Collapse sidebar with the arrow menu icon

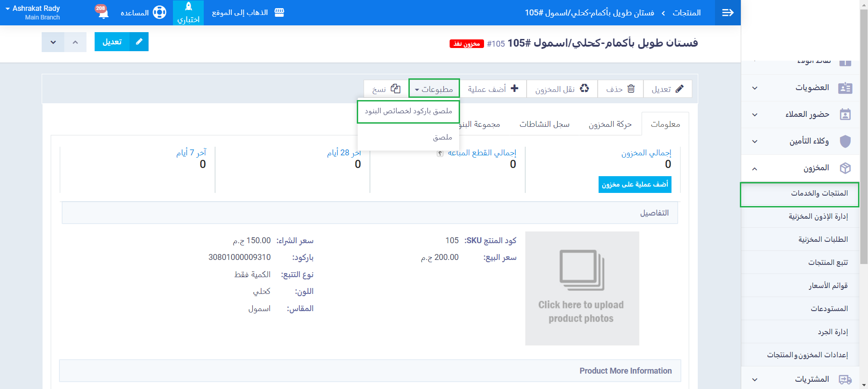coord(728,13)
